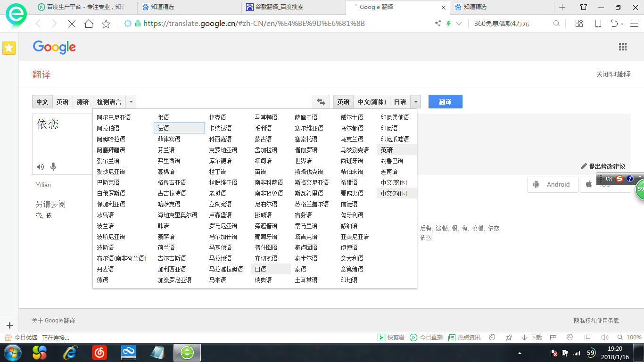This screenshot has width=644, height=362.
Task: Click the 下载 download status bar item
Action: click(x=531, y=337)
